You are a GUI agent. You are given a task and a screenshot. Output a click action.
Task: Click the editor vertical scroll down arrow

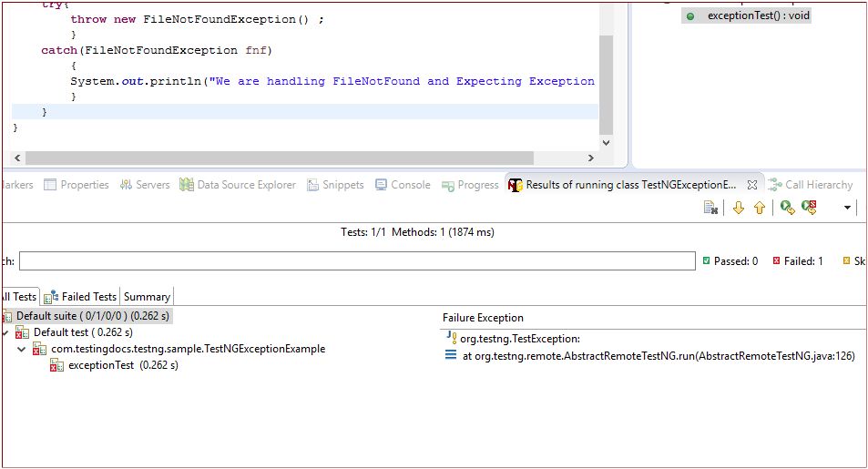pos(607,142)
